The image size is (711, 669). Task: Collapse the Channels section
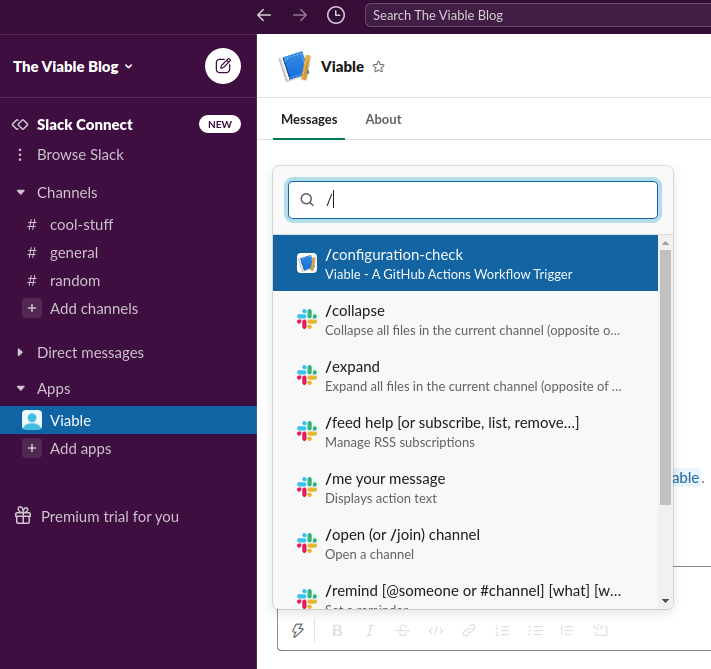click(20, 193)
